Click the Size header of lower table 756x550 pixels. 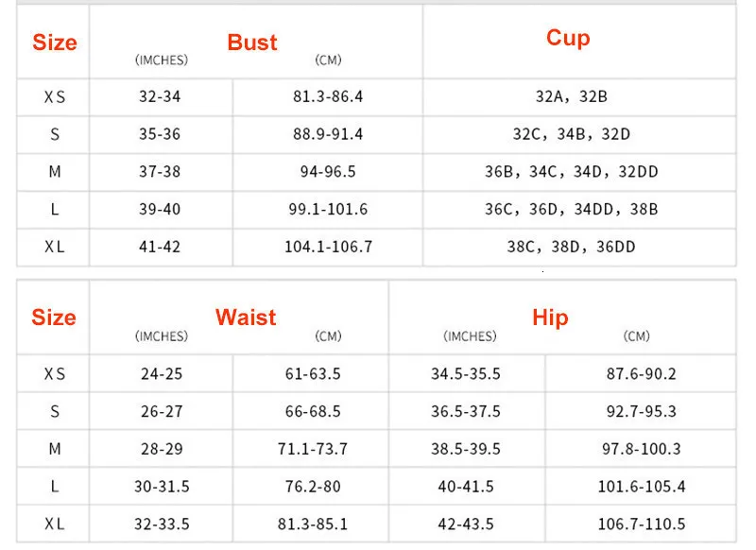click(x=54, y=318)
